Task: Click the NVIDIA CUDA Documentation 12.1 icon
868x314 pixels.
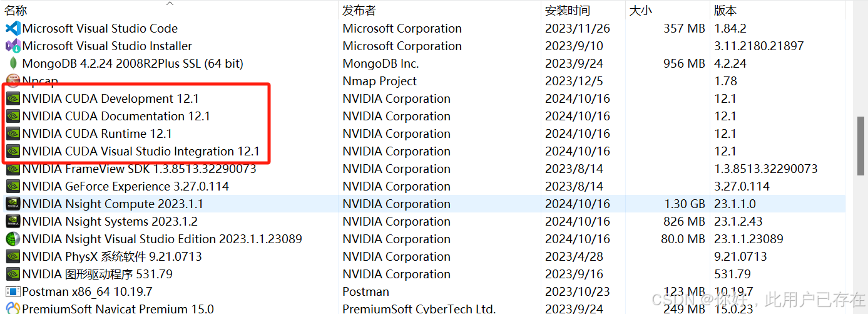Action: click(13, 116)
